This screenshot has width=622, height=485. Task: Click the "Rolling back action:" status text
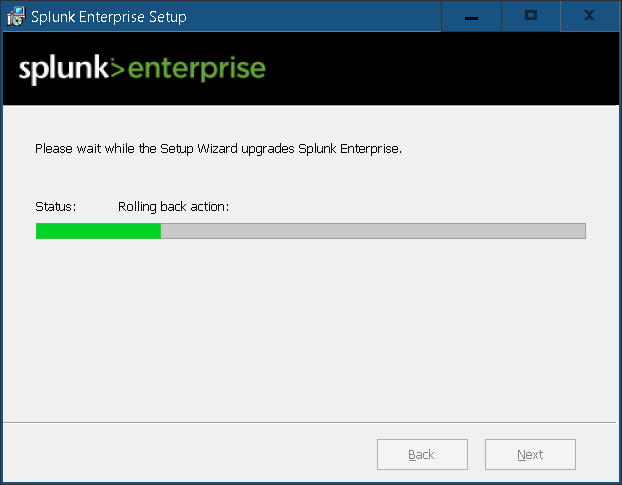(x=173, y=207)
